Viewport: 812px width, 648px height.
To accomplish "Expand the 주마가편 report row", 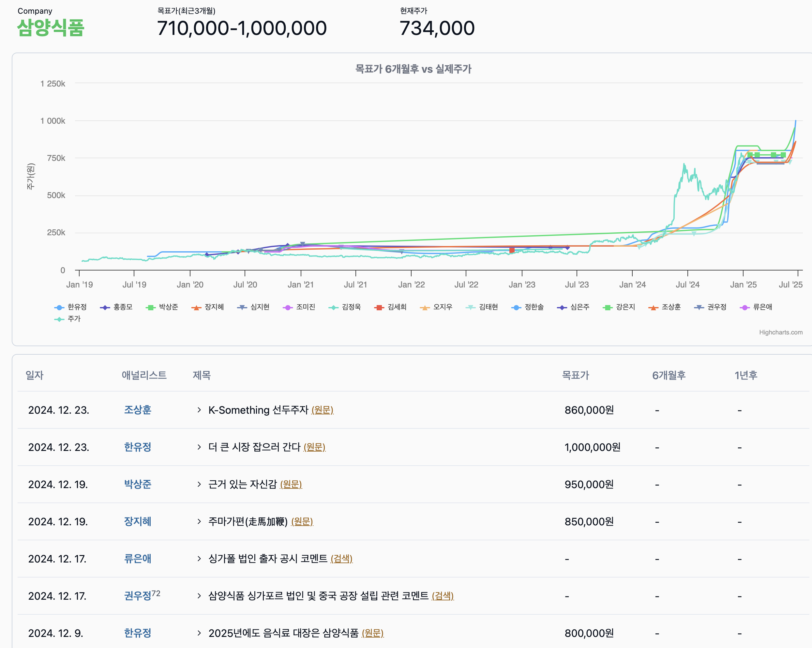I will (x=199, y=521).
